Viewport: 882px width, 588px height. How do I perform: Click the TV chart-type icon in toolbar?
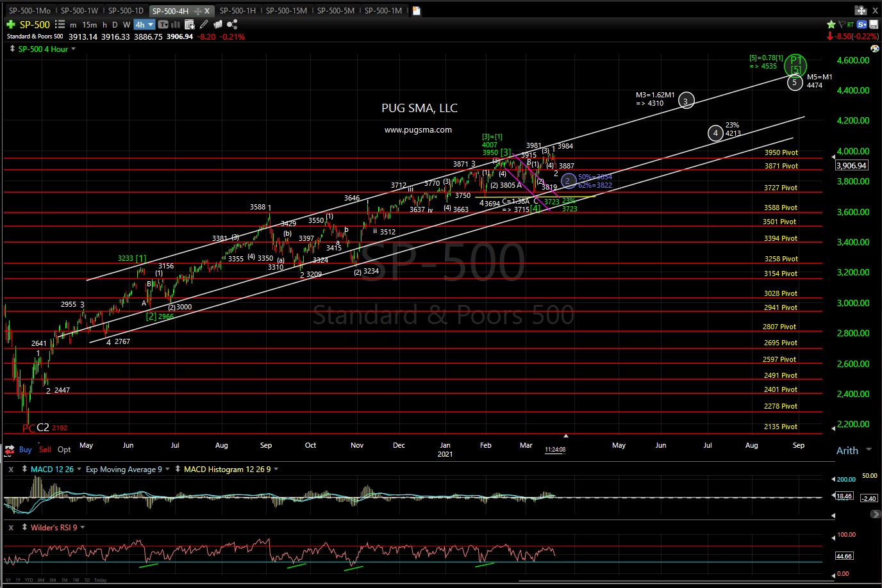[x=163, y=24]
